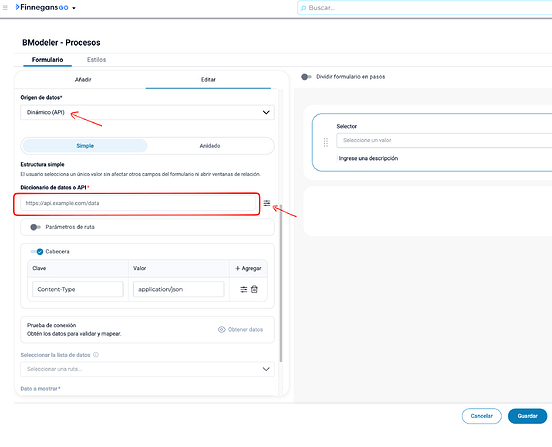Click the Cancelar button
The height and width of the screenshot is (447, 552).
click(x=482, y=416)
